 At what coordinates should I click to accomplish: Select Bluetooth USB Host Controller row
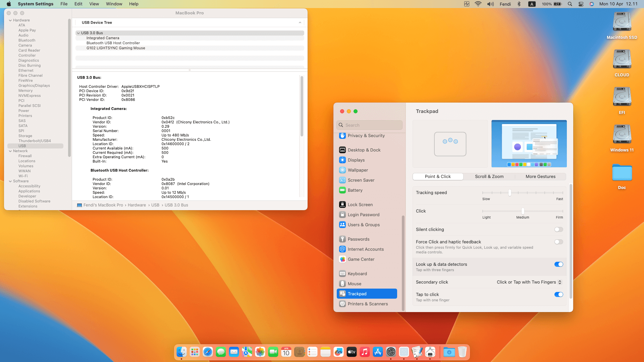190,43
